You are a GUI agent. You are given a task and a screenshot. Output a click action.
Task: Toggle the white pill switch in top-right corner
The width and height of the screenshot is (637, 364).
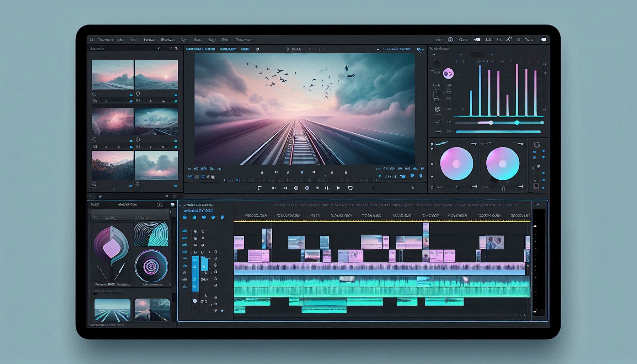544,40
